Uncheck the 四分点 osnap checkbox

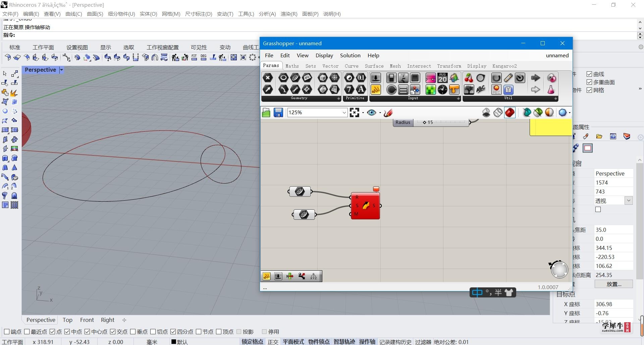[173, 332]
